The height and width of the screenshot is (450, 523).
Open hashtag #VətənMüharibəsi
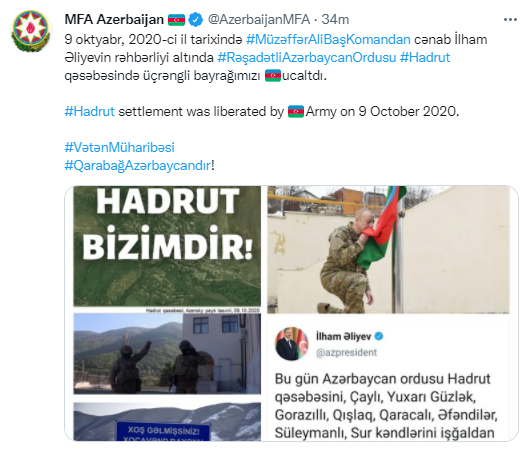point(119,147)
